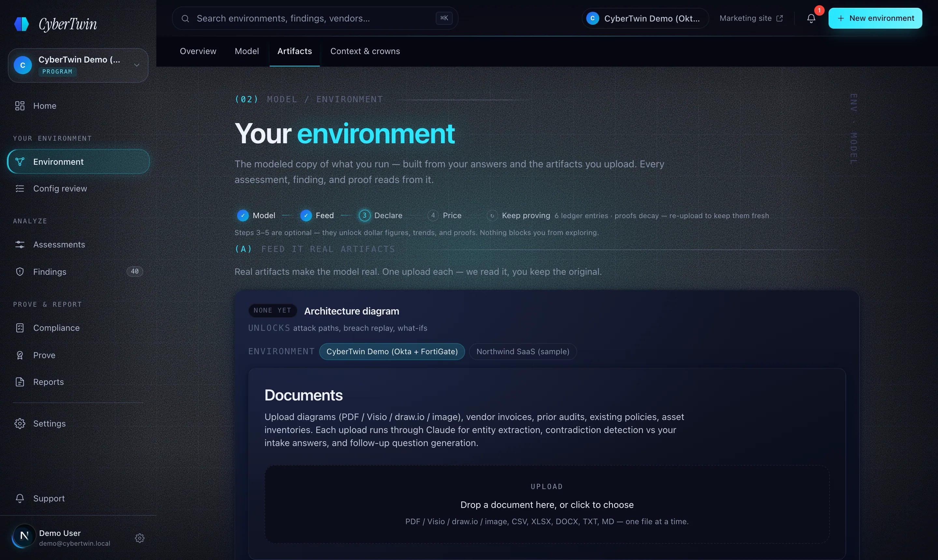Click the Keep proving refresh icon
The image size is (938, 560).
[x=492, y=216]
